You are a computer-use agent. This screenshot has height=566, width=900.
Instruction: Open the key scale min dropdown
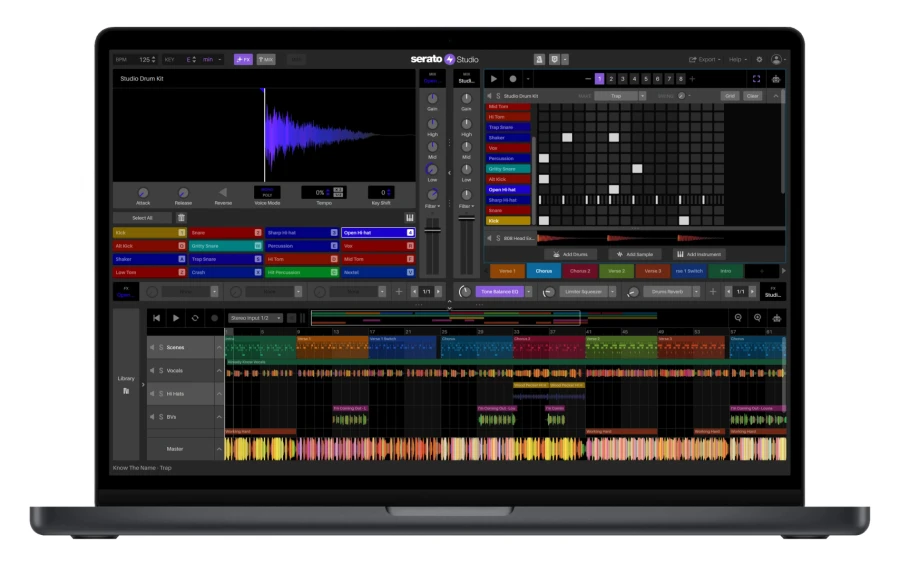pos(212,59)
